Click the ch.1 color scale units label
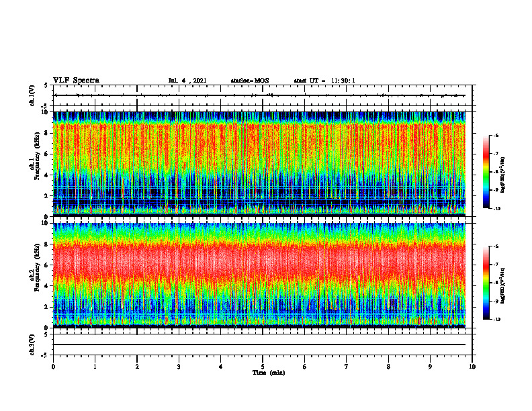The image size is (532, 411). pyautogui.click(x=503, y=175)
